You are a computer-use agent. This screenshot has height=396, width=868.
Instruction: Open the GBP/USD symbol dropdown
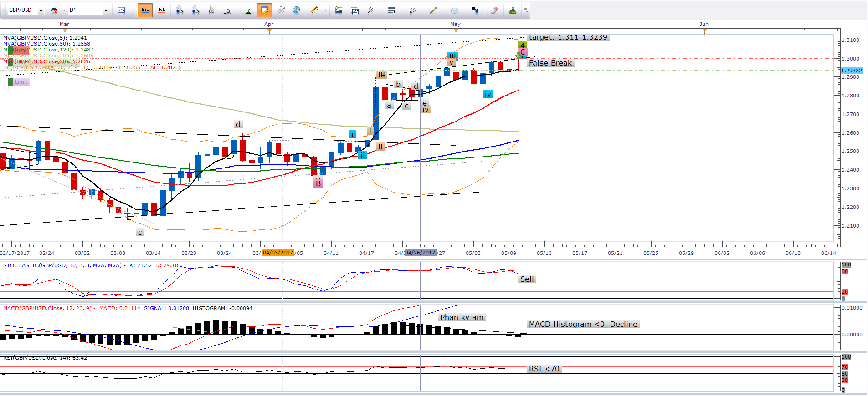pos(41,10)
